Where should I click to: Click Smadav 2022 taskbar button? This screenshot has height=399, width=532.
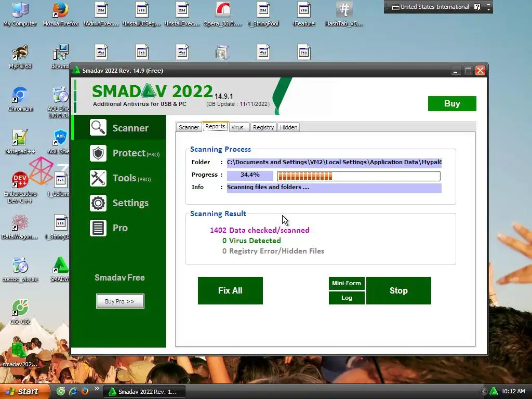point(144,392)
